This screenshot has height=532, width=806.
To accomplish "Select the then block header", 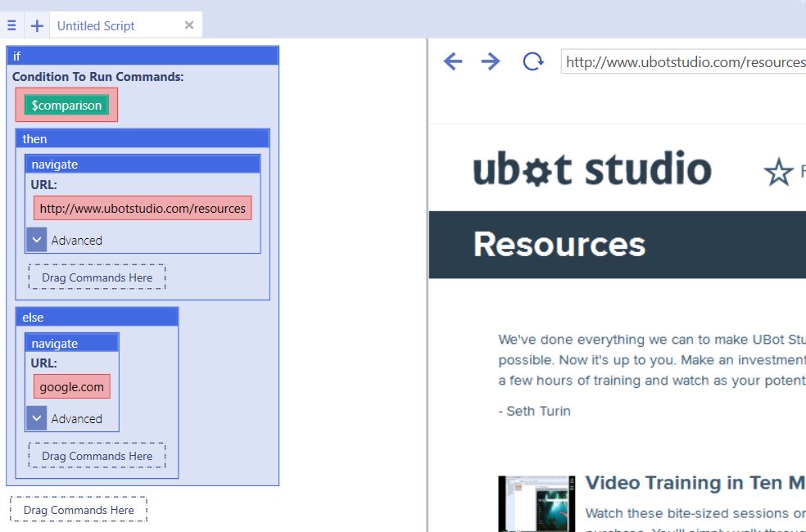I will point(143,138).
